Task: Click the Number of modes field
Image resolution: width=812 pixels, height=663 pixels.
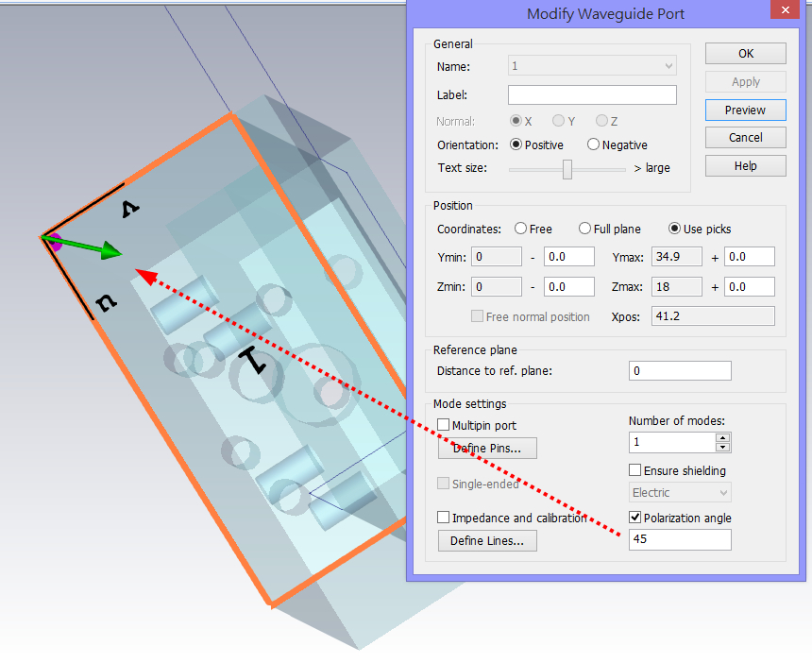Action: pos(672,442)
